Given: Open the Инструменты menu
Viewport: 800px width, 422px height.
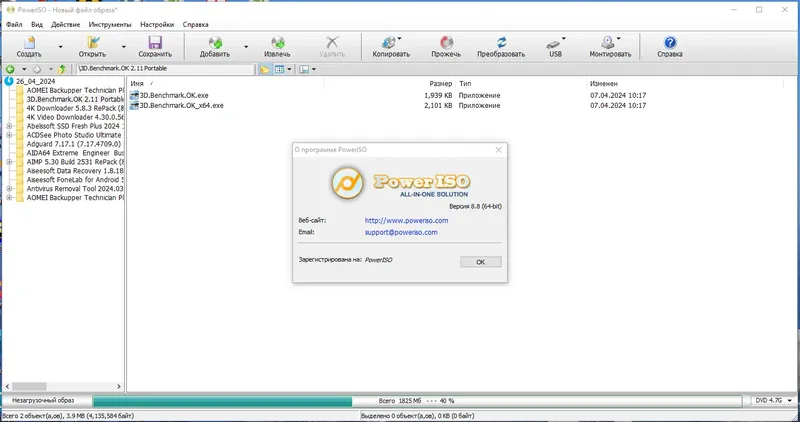Looking at the screenshot, I should pyautogui.click(x=110, y=24).
